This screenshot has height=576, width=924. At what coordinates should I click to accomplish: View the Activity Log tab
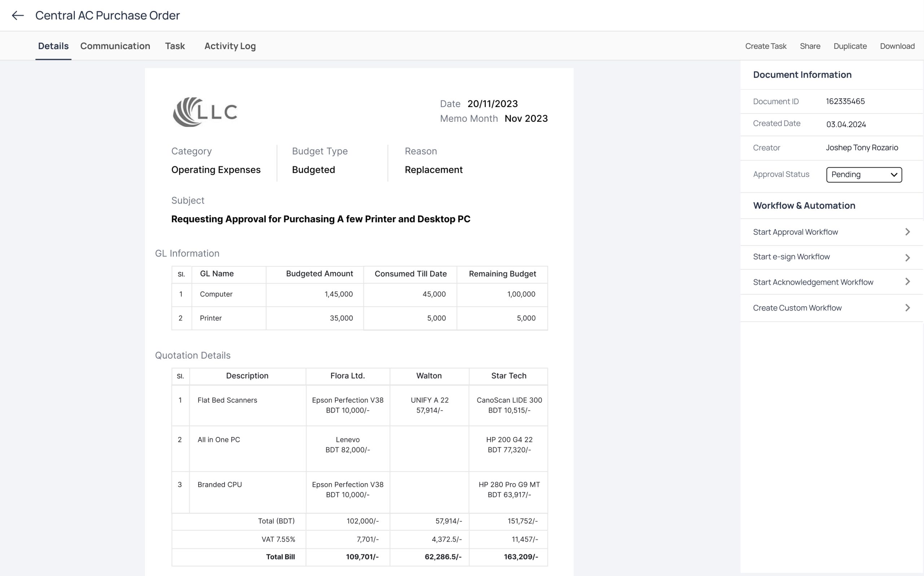pyautogui.click(x=230, y=46)
